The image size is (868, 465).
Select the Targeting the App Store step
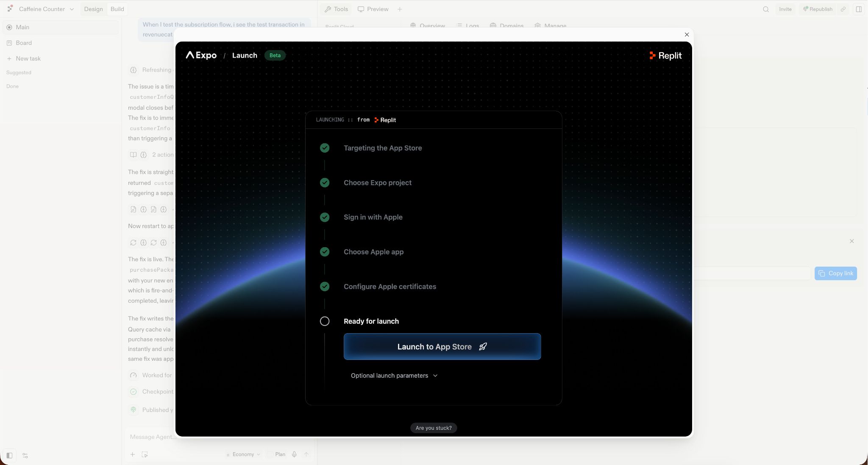pos(382,148)
